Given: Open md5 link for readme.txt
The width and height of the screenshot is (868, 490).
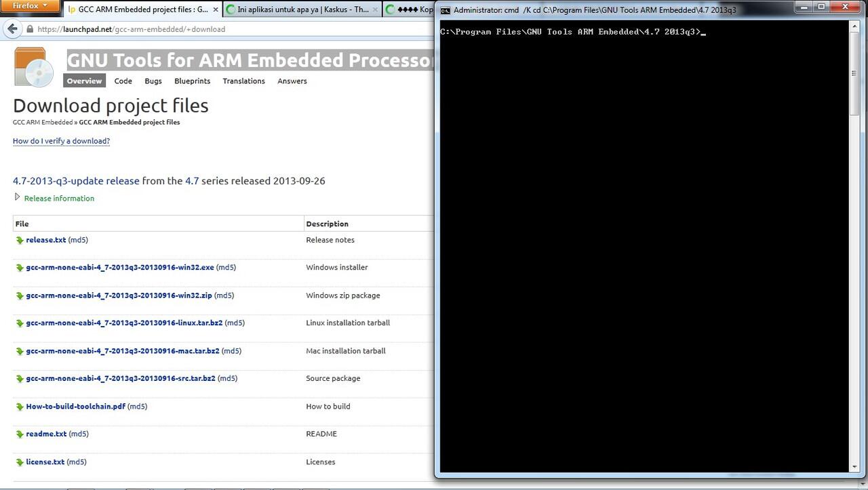Looking at the screenshot, I should click(79, 434).
